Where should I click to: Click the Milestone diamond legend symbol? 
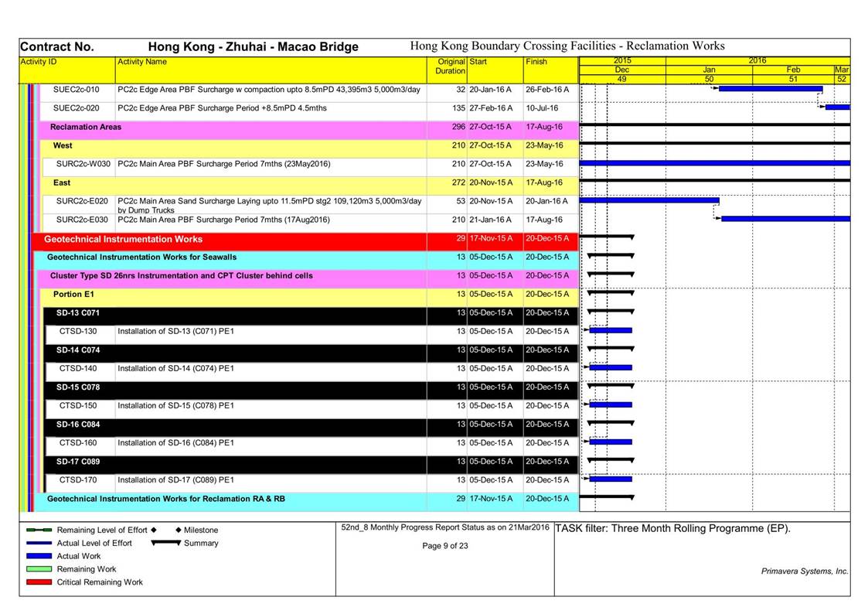(x=179, y=530)
